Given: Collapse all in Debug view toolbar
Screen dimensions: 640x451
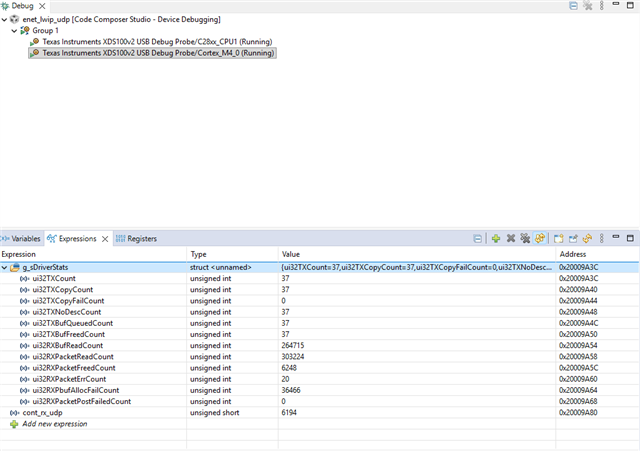Looking at the screenshot, I should pos(573,6).
